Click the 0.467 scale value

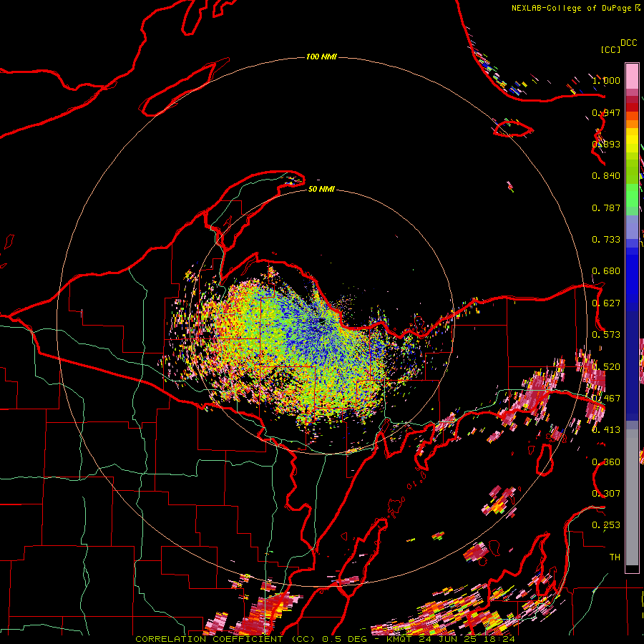pyautogui.click(x=606, y=399)
